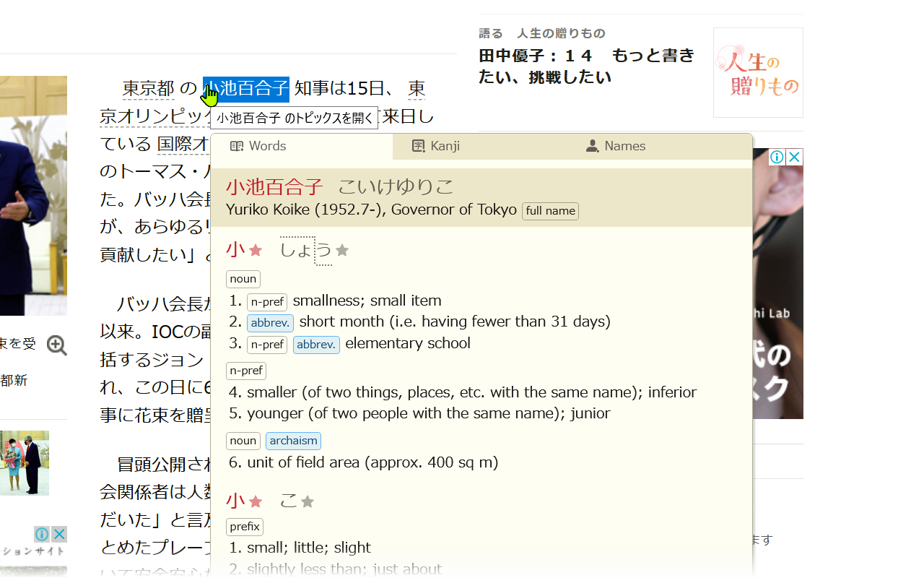
Task: Switch to the Words tab
Action: 302,146
